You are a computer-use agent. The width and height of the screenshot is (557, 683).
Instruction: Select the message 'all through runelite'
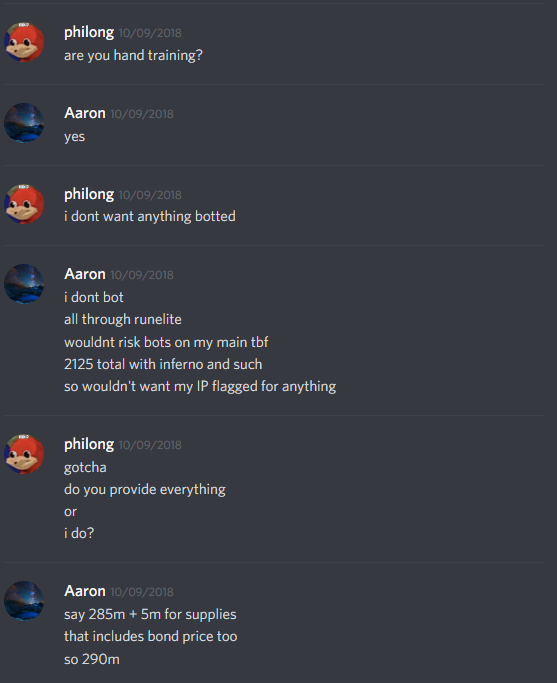click(x=123, y=319)
